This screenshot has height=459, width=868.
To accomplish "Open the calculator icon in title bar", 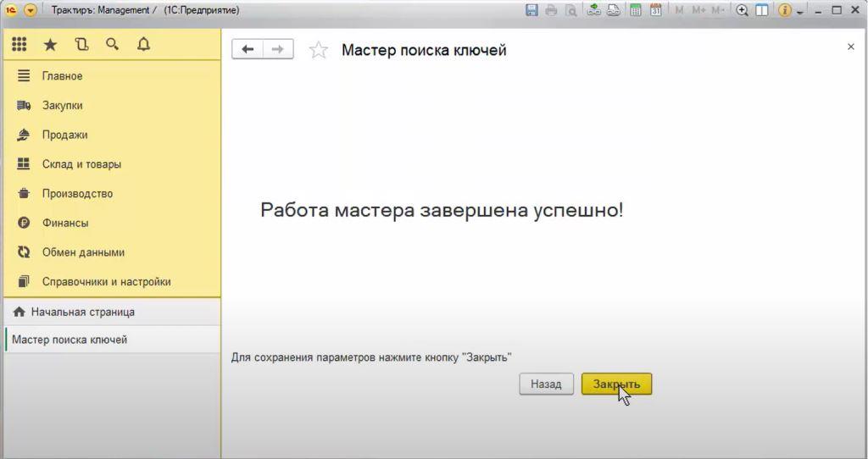I will pyautogui.click(x=635, y=10).
